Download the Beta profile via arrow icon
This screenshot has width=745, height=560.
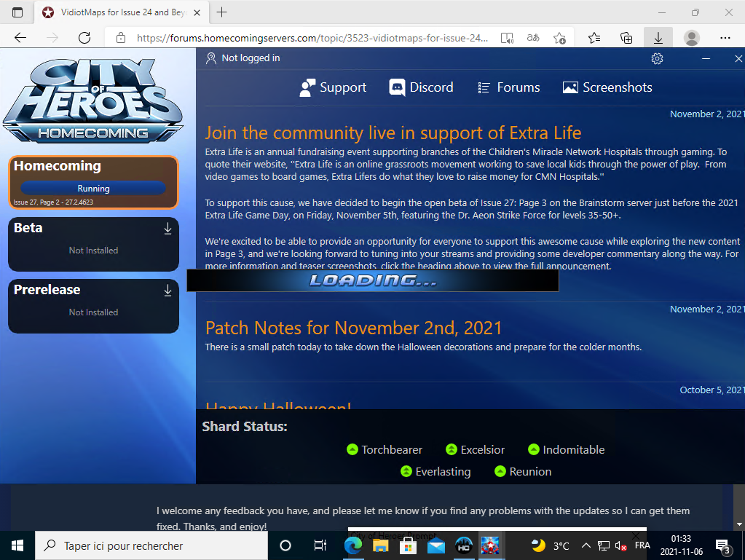point(167,229)
